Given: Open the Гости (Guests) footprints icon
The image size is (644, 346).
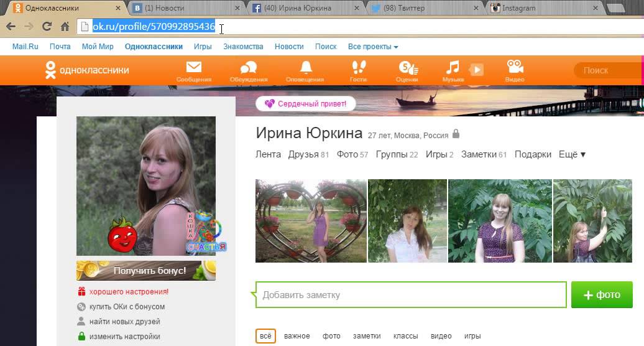Looking at the screenshot, I should pos(359,67).
